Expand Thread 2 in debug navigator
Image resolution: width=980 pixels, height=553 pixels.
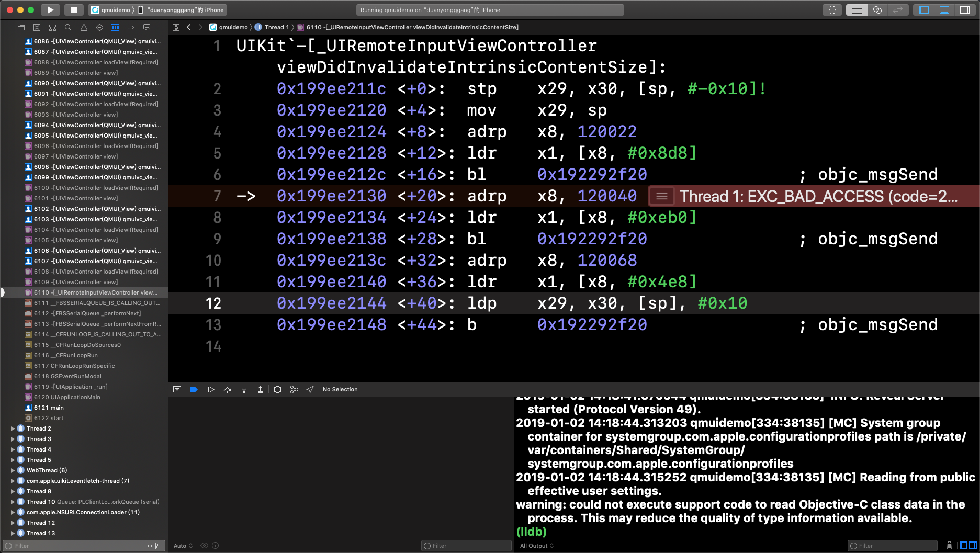pos(13,428)
